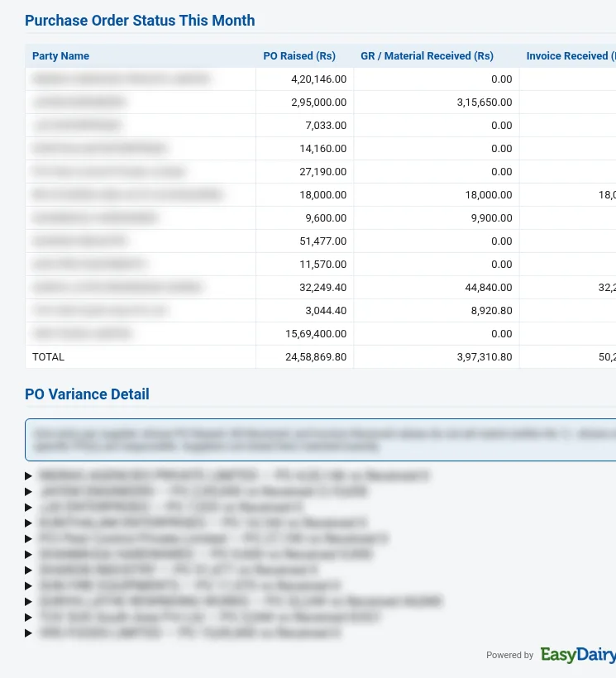Image resolution: width=616 pixels, height=678 pixels.
Task: Click the PO value 9,600.00
Action: (326, 218)
